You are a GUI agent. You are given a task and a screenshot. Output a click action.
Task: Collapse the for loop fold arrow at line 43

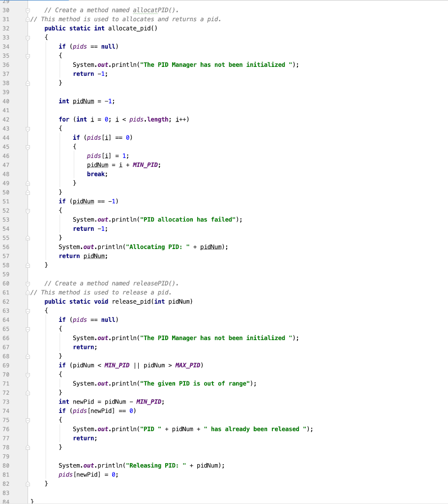click(28, 128)
